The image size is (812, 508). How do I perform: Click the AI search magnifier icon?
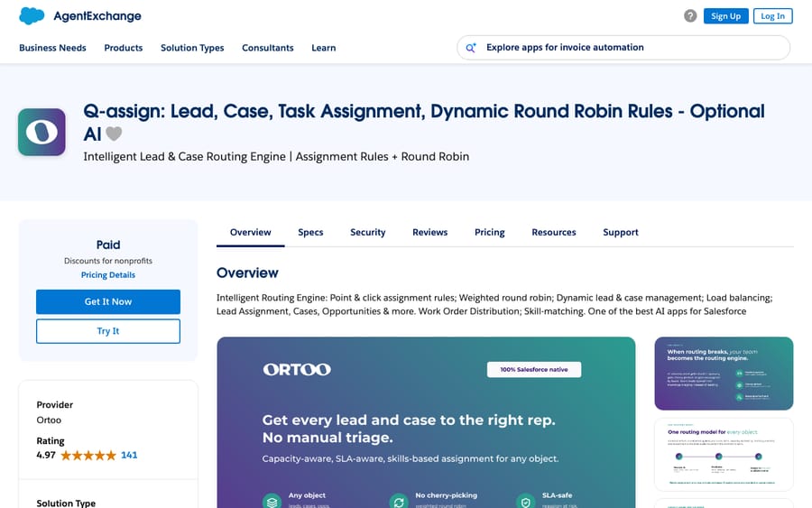[x=470, y=48]
